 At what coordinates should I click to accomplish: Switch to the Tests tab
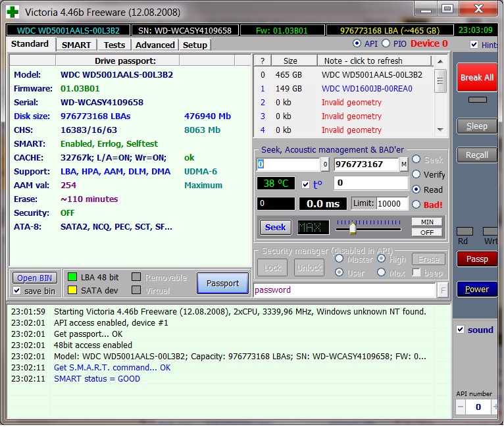(114, 45)
